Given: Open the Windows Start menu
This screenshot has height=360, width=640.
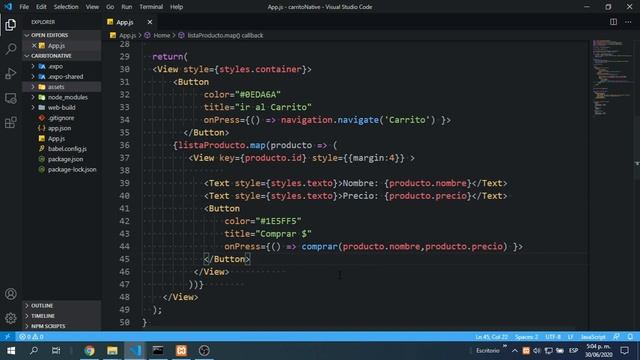Looking at the screenshot, I should [x=11, y=351].
